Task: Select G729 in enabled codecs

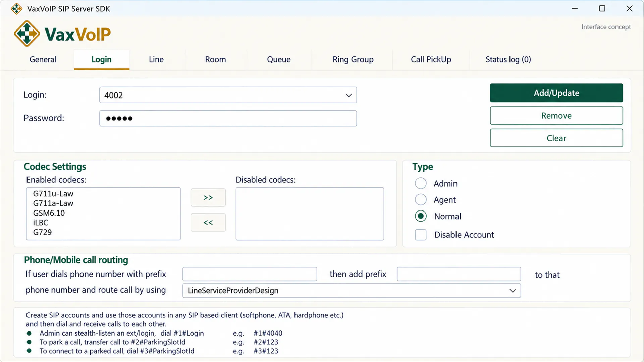Action: pyautogui.click(x=42, y=232)
